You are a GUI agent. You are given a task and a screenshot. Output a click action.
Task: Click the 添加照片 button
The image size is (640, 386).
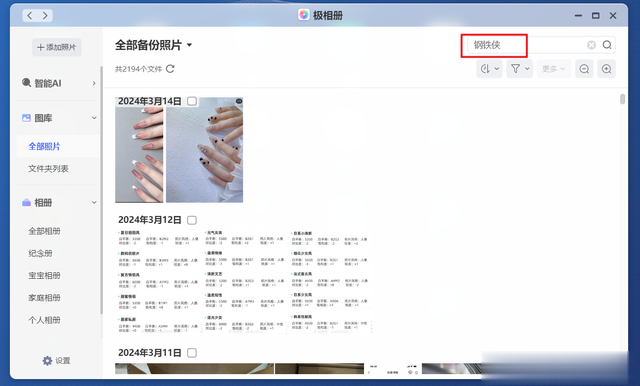coord(57,47)
